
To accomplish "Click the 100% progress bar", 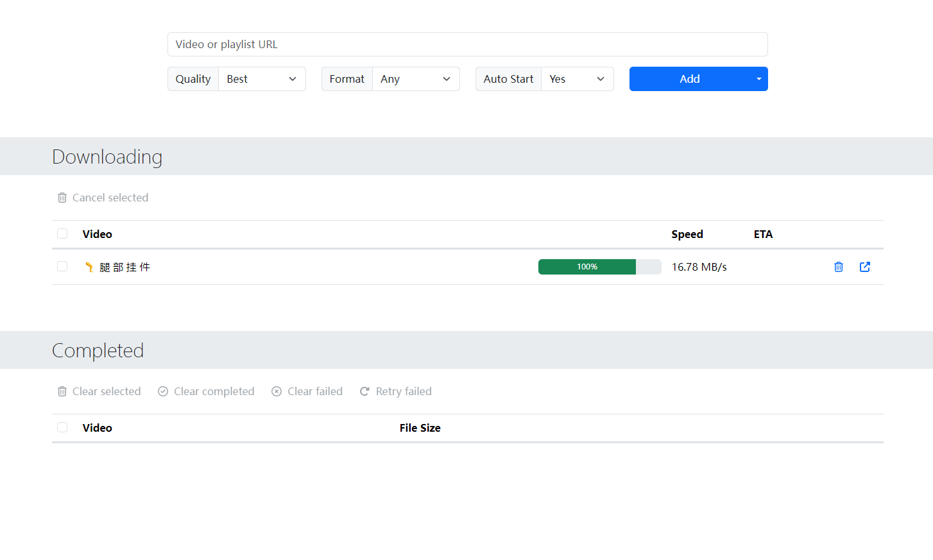I will point(599,267).
